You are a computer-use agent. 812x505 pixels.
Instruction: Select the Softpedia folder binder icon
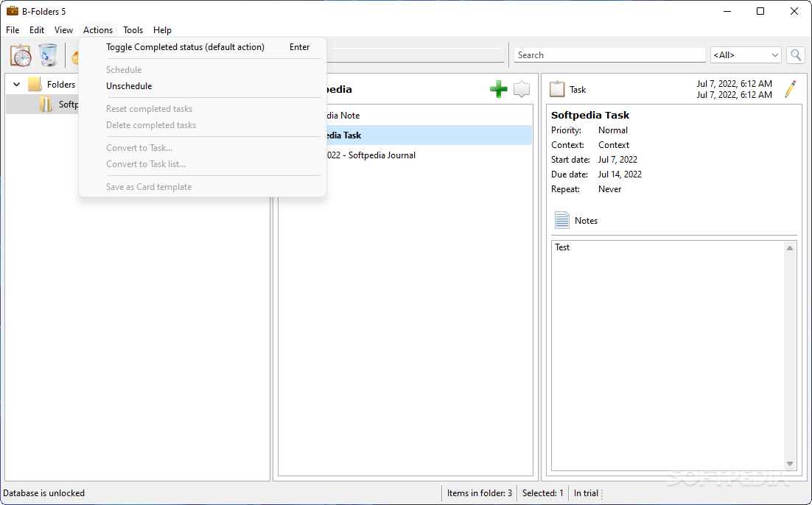46,105
